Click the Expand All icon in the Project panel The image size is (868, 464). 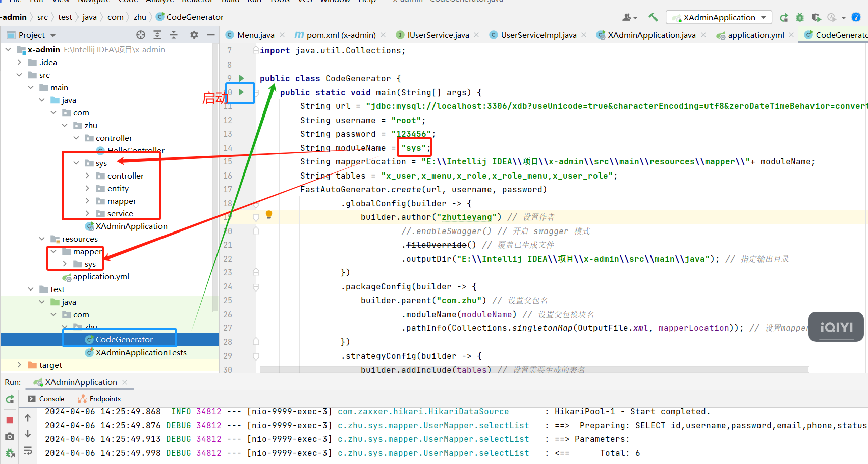(x=157, y=35)
